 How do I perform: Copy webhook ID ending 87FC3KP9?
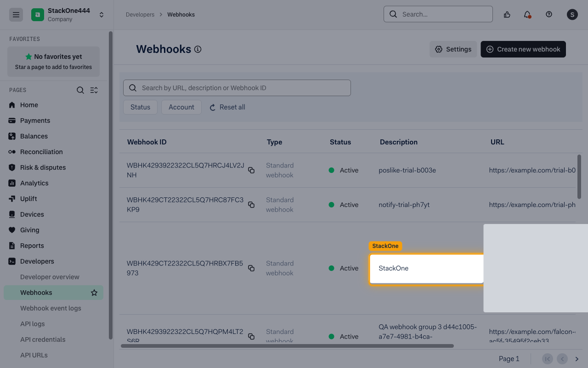pyautogui.click(x=251, y=205)
